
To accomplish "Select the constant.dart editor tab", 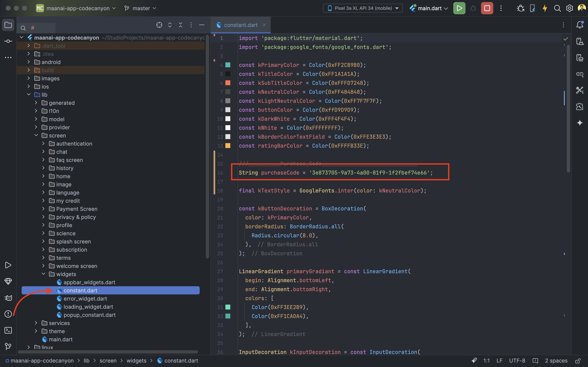I will point(240,25).
